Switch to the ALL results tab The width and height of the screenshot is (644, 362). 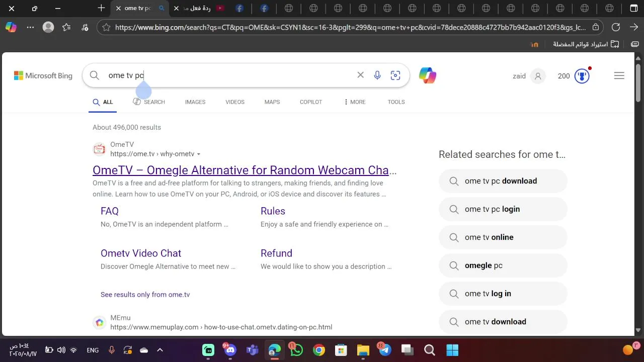pyautogui.click(x=103, y=102)
